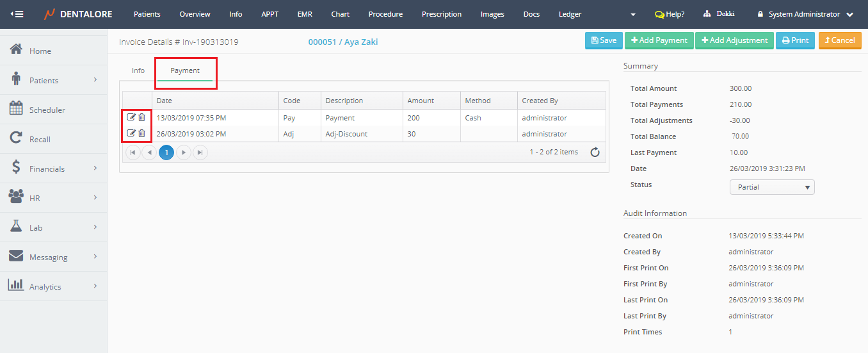Open Home from the sidebar
Screen dimensions: 868x353
tap(40, 51)
